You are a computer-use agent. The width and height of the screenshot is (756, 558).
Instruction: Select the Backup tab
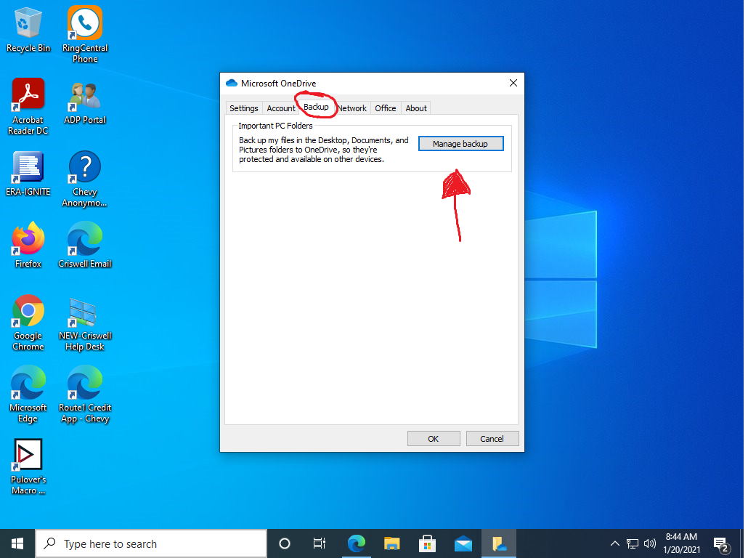[316, 107]
